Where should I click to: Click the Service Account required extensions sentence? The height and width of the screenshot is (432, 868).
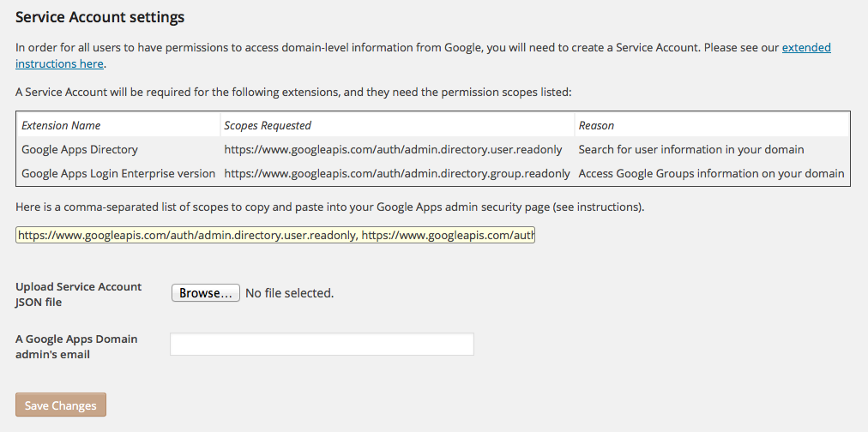tap(293, 92)
